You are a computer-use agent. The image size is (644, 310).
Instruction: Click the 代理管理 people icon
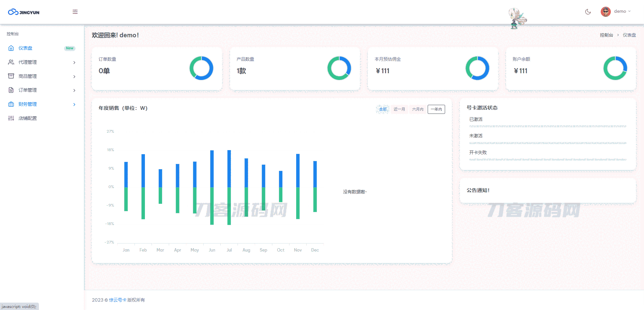click(x=11, y=62)
